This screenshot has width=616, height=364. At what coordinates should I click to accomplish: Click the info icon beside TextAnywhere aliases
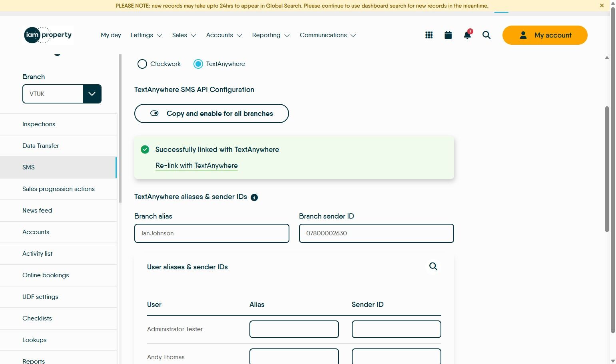(x=254, y=197)
